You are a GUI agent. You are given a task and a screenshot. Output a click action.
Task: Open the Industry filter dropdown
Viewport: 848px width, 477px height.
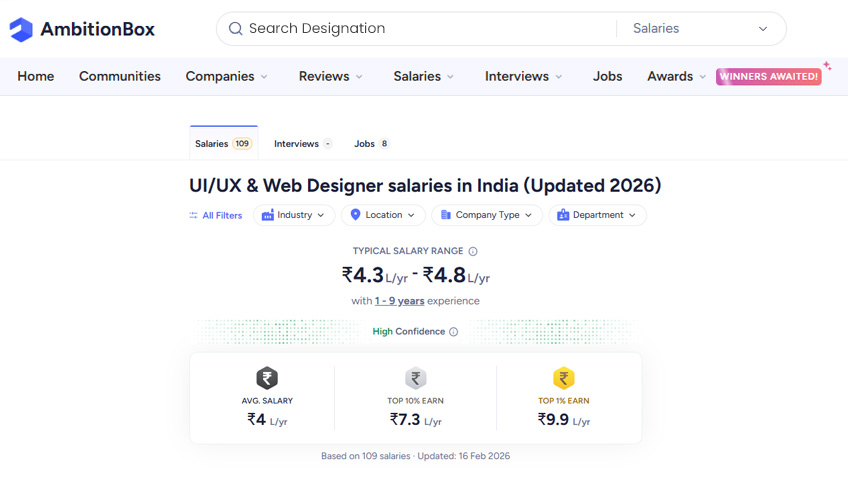pos(294,215)
